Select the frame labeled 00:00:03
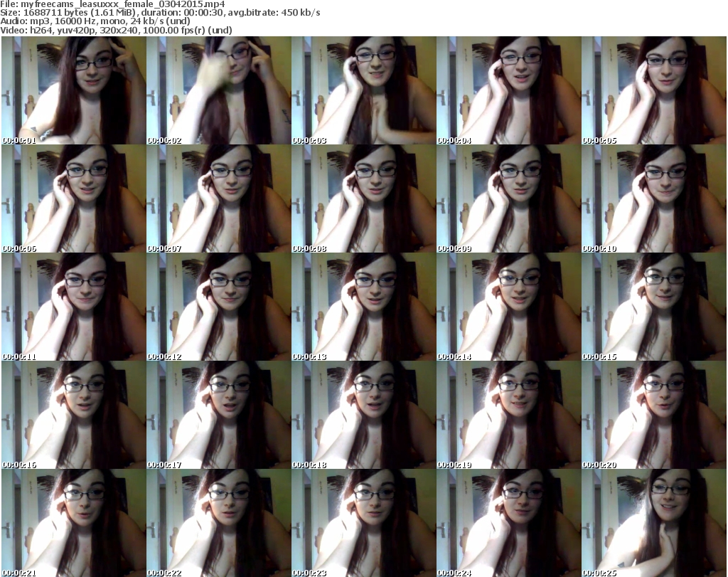 pos(363,91)
